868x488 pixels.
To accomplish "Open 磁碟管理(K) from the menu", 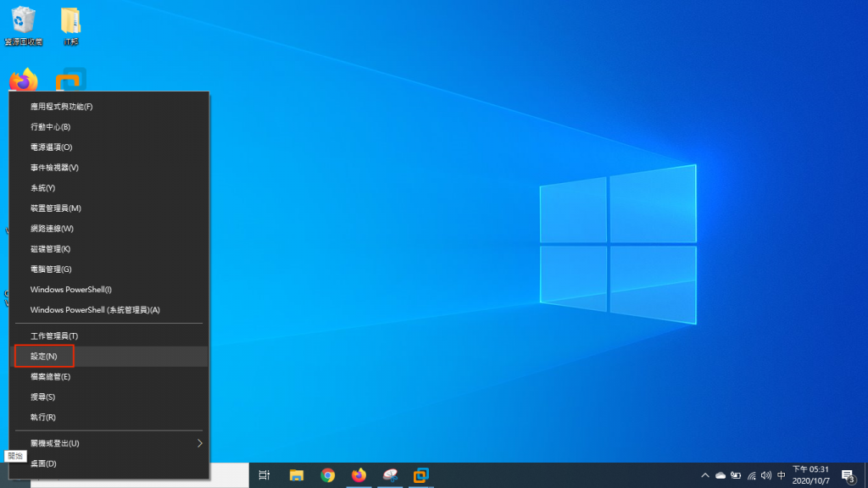I will (x=109, y=249).
